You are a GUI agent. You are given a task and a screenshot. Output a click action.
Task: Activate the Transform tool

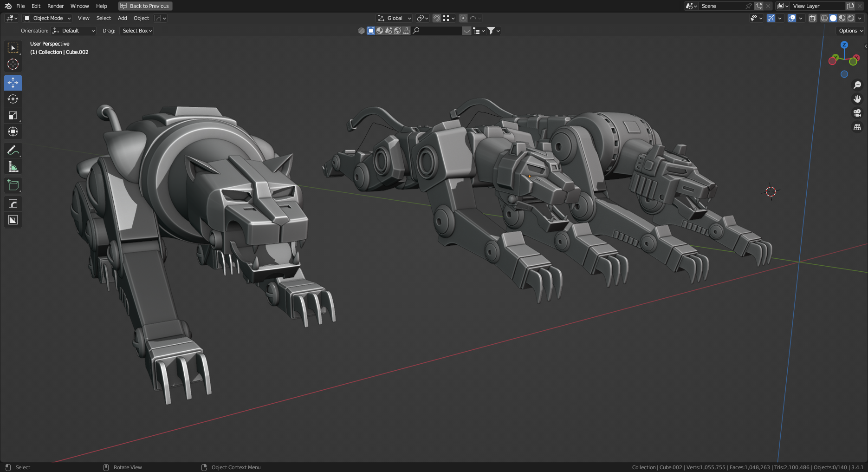pyautogui.click(x=13, y=131)
